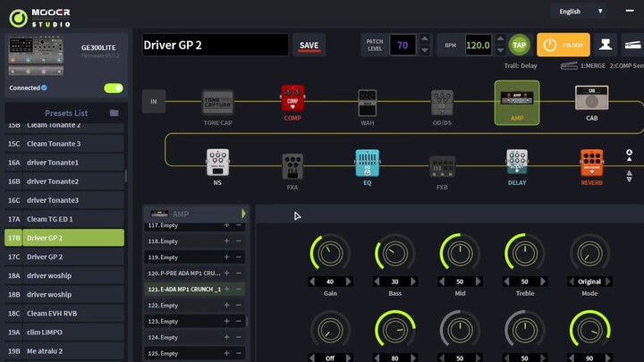Screen dimensions: 644x362
Task: Click the Presets List header
Action: pos(66,113)
